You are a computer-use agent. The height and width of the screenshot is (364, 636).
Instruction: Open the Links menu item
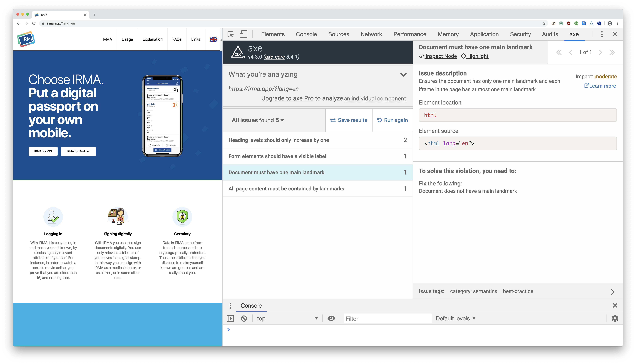(x=195, y=39)
